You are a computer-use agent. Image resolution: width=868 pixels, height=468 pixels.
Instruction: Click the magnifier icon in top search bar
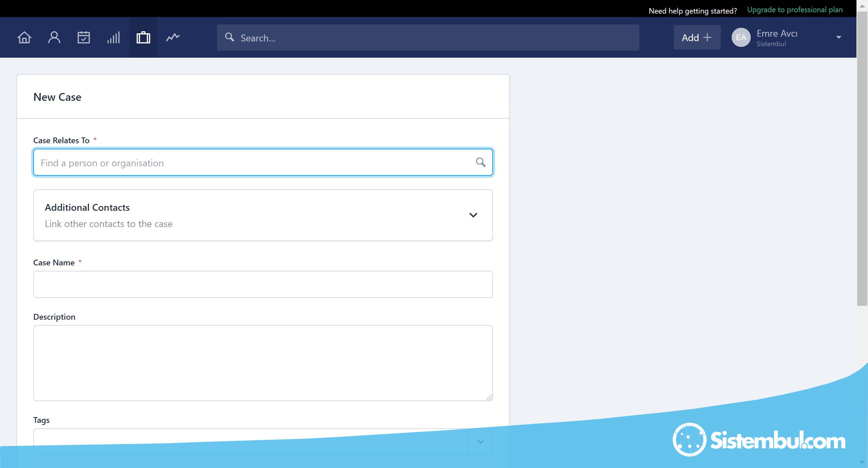point(230,37)
